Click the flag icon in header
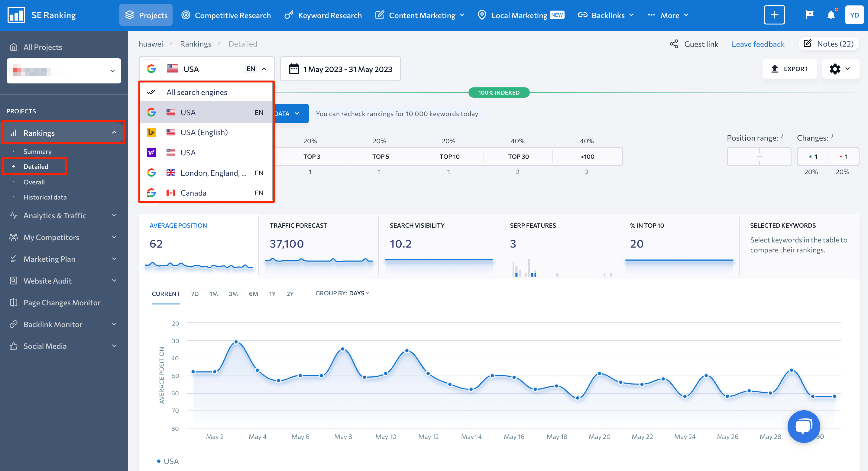Screen dimensions: 868x471 [809, 15]
